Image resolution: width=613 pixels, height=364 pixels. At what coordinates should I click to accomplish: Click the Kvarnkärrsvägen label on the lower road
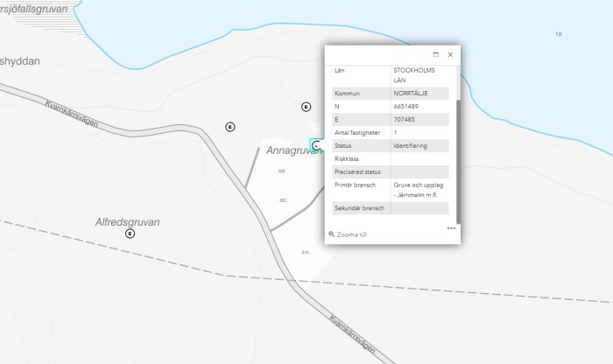[x=352, y=334]
